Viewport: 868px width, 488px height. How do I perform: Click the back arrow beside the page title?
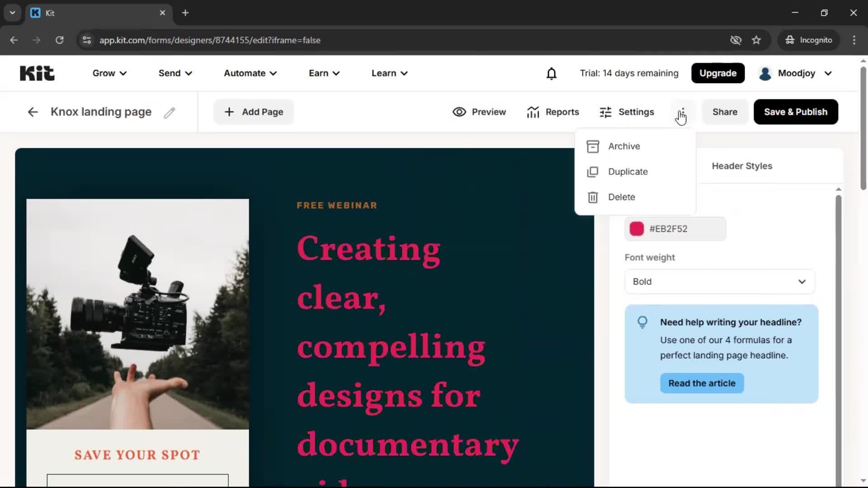[x=33, y=112]
